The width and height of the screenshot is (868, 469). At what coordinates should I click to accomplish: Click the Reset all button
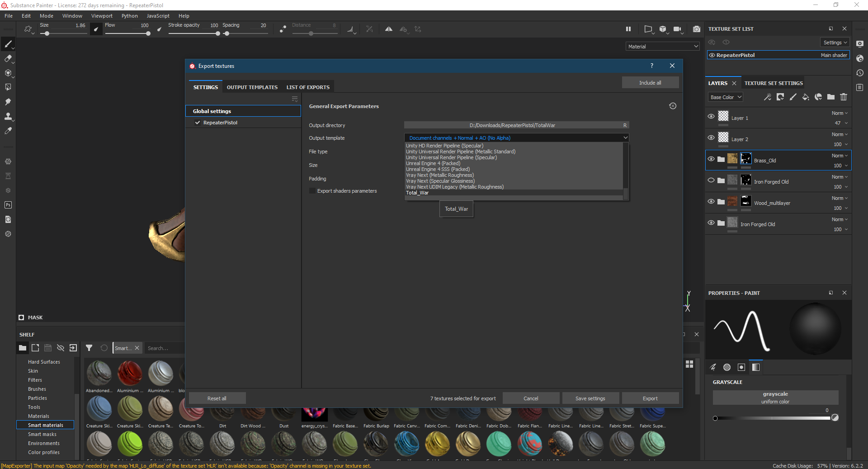tap(217, 398)
